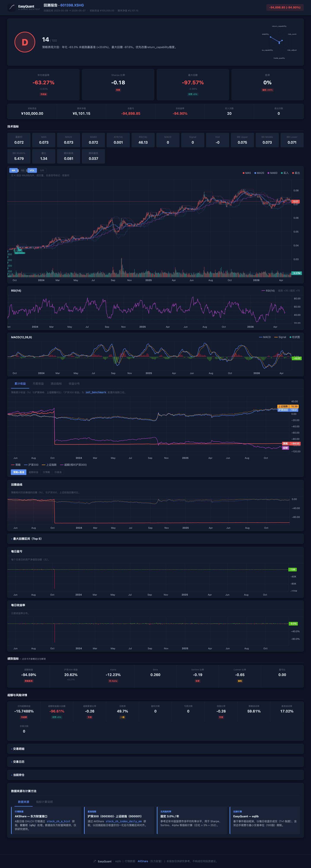The image size is (311, 868).
Task: Toggle 超额(相对沪深300) series in legend
Action: pos(73,465)
